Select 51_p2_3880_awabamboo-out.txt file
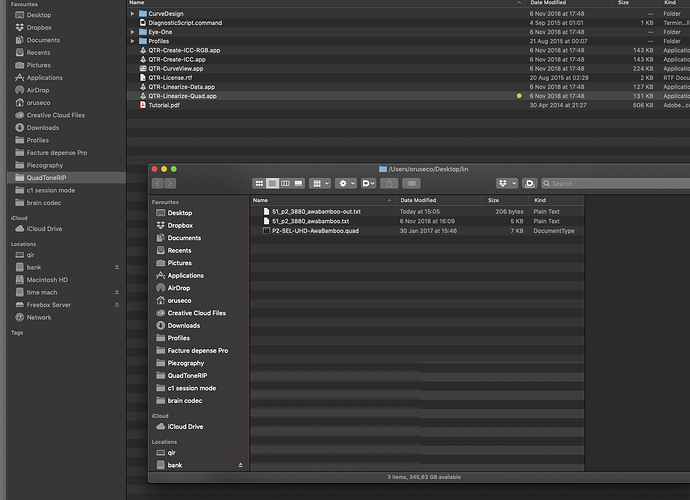This screenshot has width=690, height=500. (317, 212)
